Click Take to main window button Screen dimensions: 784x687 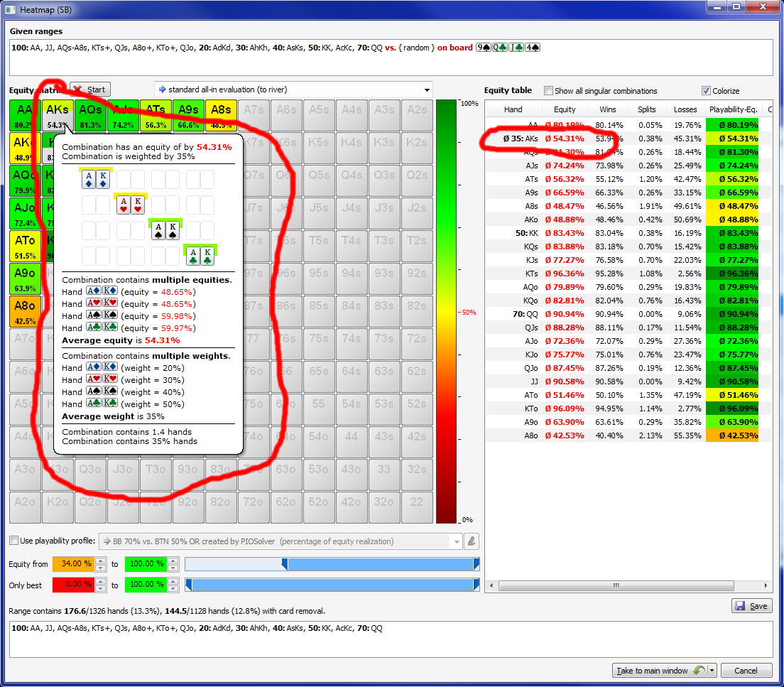660,671
